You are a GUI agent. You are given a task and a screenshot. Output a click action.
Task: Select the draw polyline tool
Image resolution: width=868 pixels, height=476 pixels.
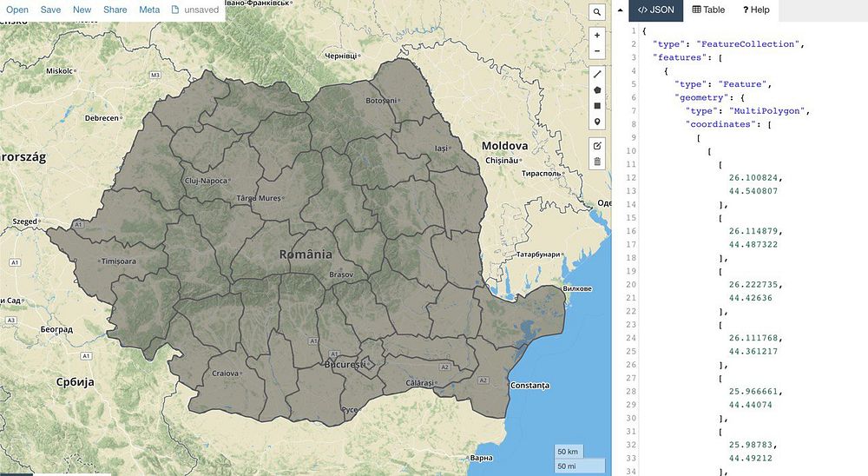tap(597, 74)
